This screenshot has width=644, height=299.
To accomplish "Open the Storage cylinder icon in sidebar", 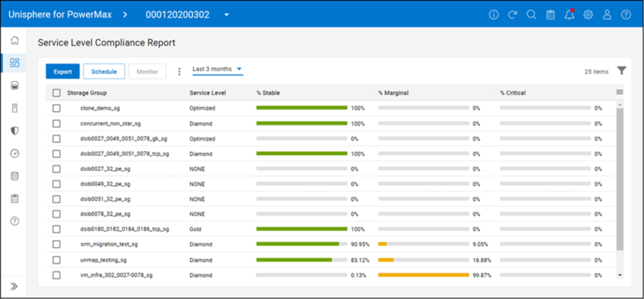I will (14, 85).
